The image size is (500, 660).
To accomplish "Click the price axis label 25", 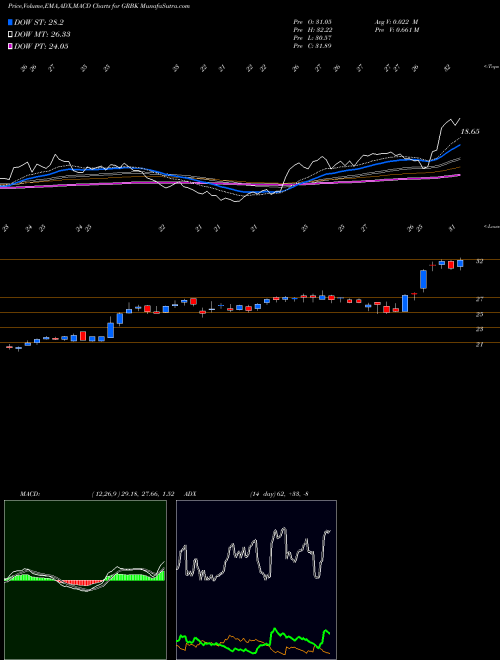I will pos(479,314).
